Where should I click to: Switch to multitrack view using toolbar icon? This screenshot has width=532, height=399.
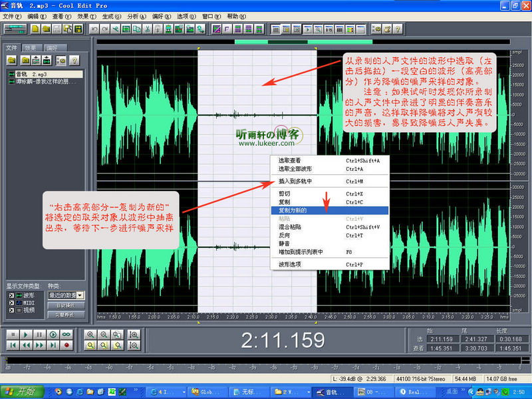15,29
